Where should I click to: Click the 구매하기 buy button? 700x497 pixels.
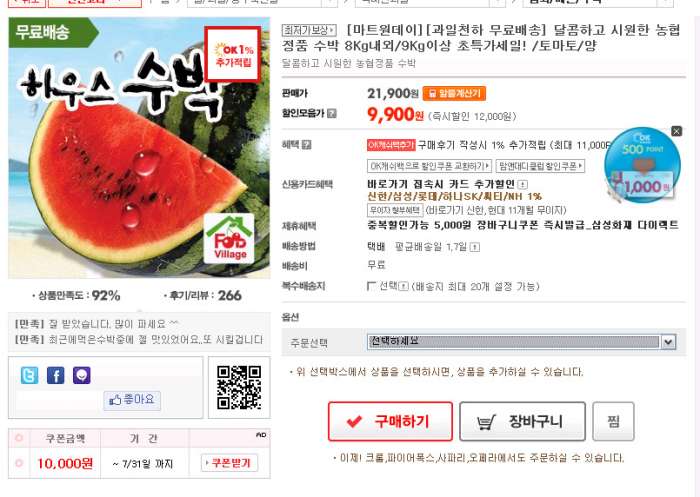(390, 421)
